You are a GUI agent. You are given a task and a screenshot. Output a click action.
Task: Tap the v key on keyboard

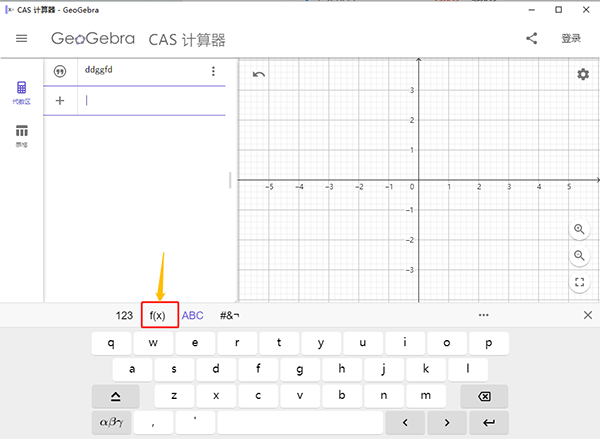point(300,396)
